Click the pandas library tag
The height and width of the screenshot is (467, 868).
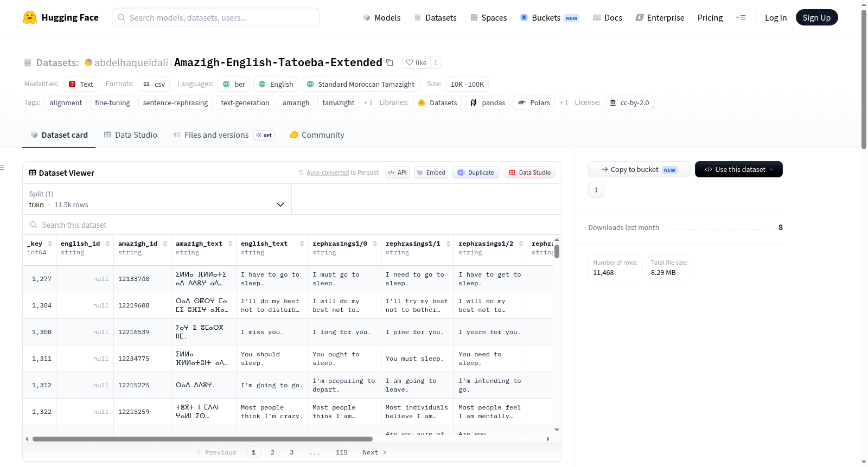click(x=487, y=103)
